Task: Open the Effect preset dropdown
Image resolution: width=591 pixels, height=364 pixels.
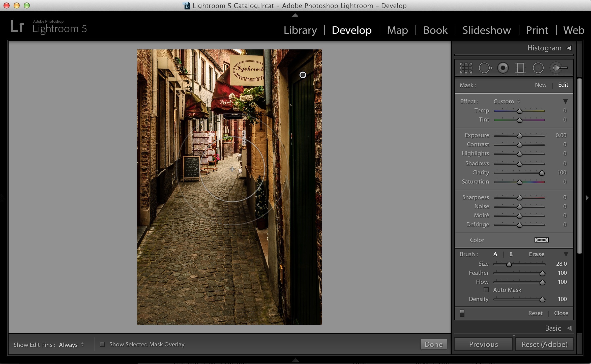Action: click(x=507, y=101)
